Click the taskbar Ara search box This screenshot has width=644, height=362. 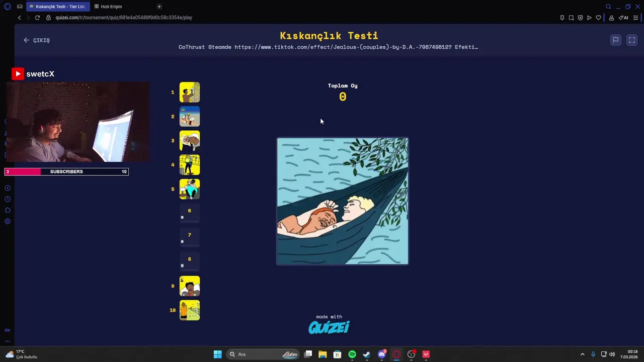(x=263, y=354)
